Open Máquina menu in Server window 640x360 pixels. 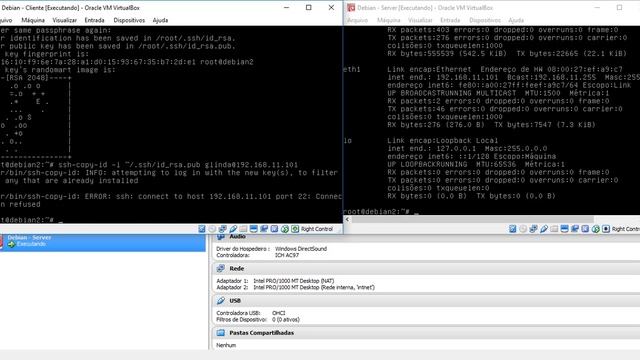click(389, 20)
